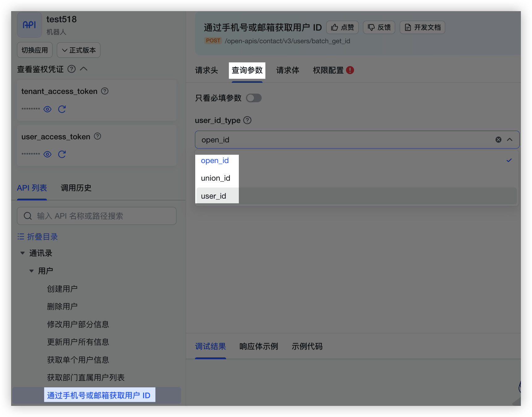Screen dimensions: 532x417
Task: Click help icon beside tenant_access_token
Action: 105,91
